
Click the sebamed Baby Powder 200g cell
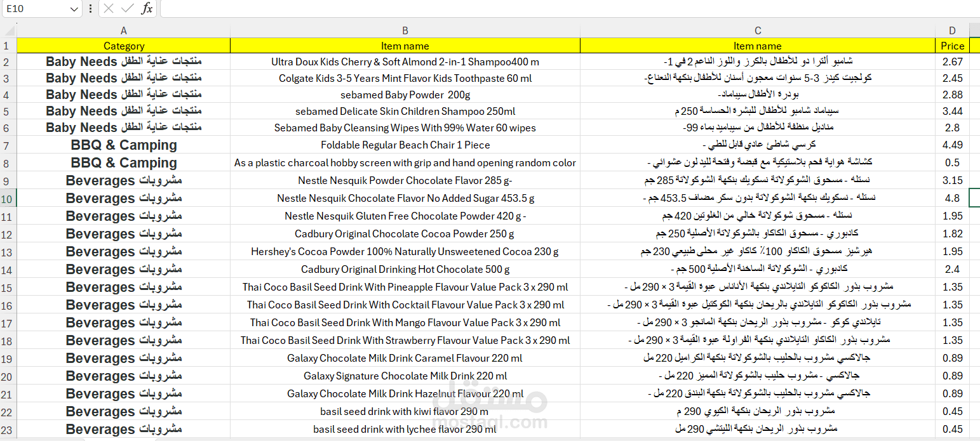405,95
